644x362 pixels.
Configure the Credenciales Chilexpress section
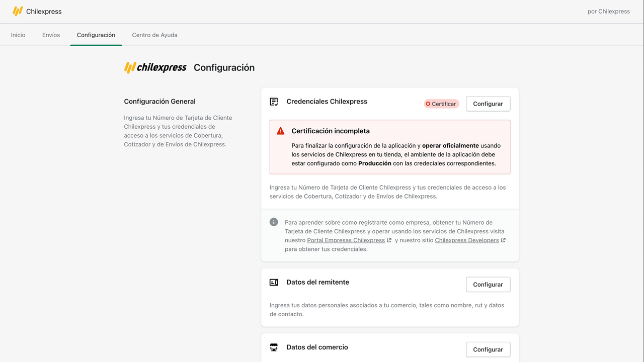[488, 104]
